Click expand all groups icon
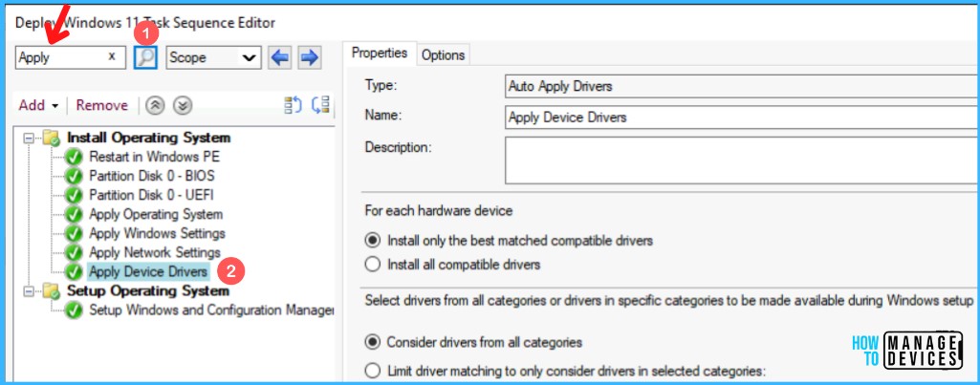Viewport: 980px width, 385px height. pos(294,105)
